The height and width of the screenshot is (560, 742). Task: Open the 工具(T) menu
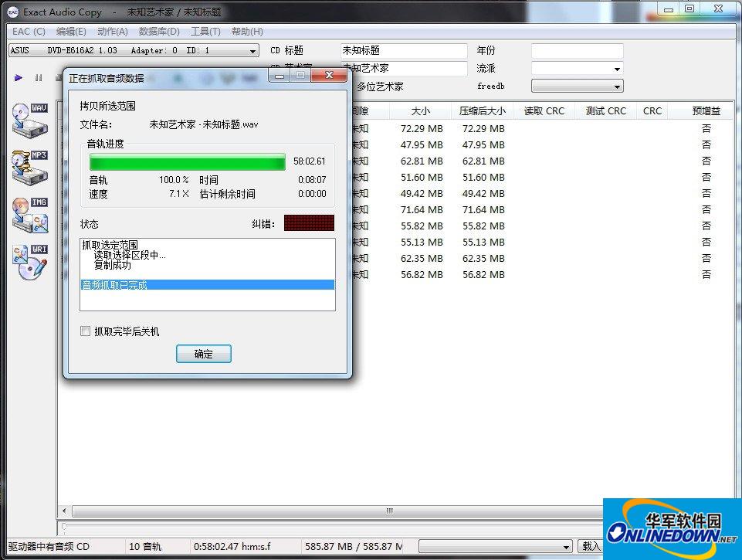click(205, 31)
